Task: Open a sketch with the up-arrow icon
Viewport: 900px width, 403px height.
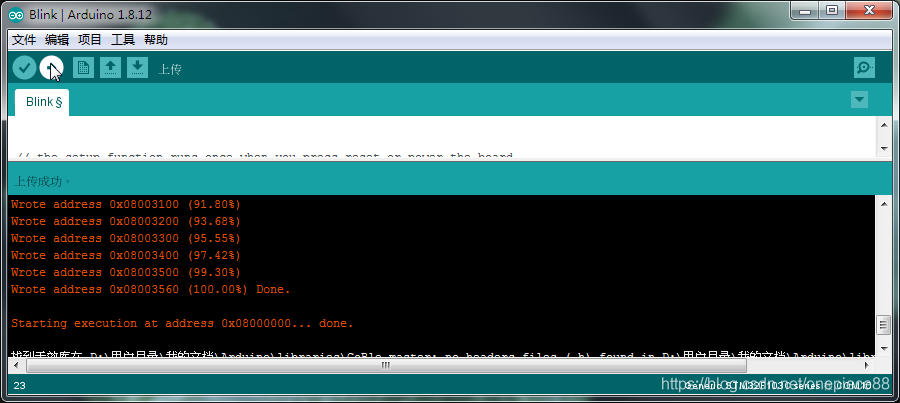Action: [x=110, y=68]
